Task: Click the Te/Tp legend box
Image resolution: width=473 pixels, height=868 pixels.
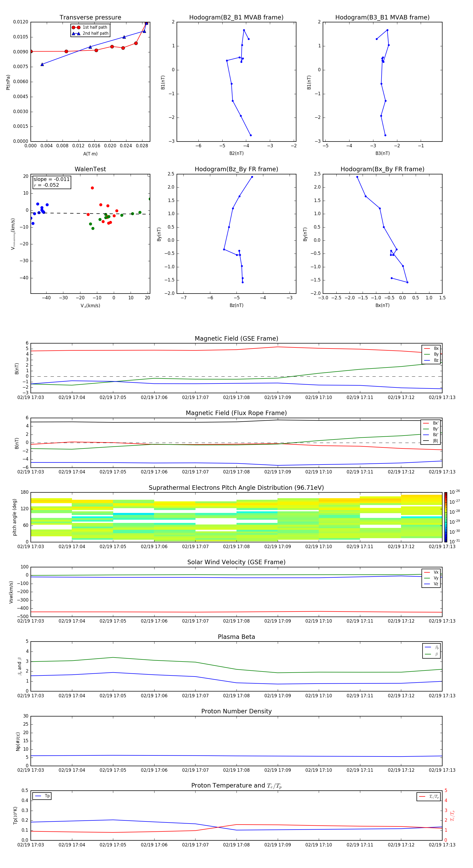Action: click(x=428, y=796)
